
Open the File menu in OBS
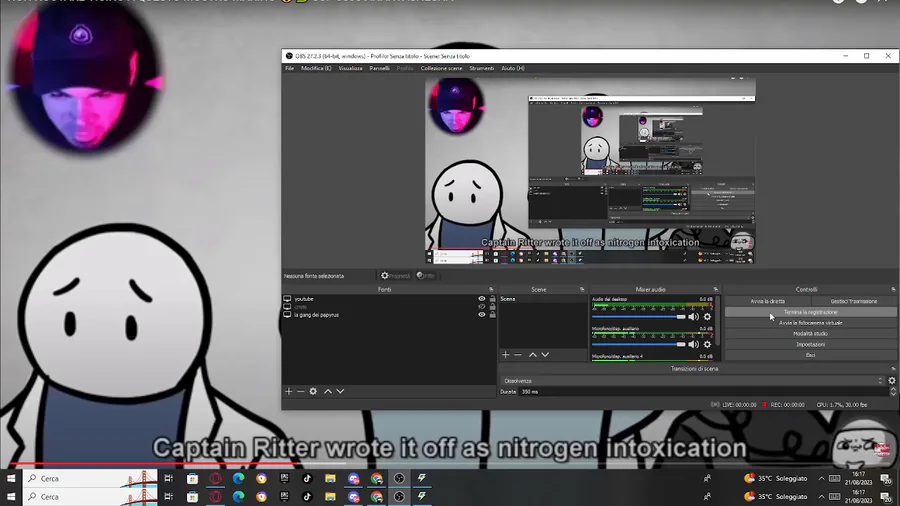tap(290, 68)
